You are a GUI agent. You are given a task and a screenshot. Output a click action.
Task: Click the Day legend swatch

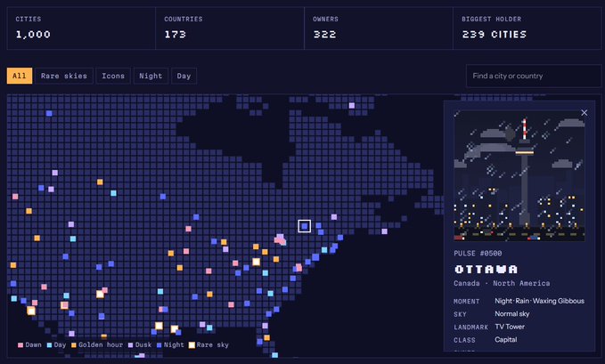click(x=49, y=345)
